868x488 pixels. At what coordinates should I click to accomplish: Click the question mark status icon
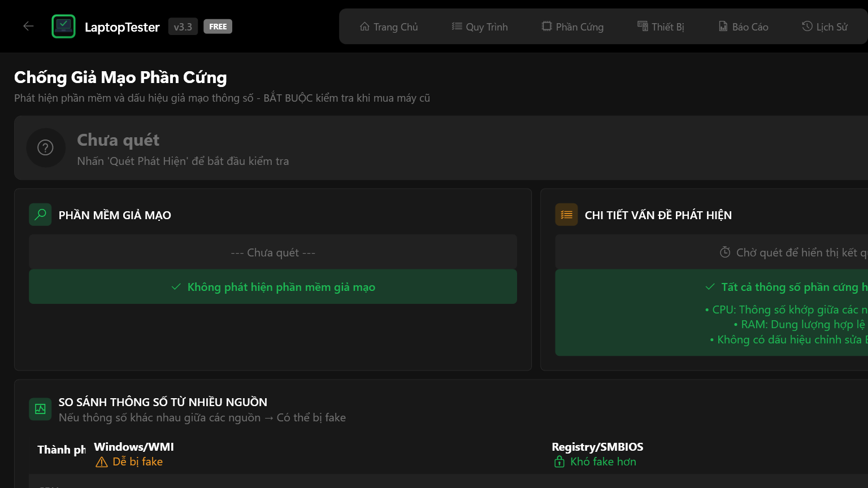(x=45, y=148)
